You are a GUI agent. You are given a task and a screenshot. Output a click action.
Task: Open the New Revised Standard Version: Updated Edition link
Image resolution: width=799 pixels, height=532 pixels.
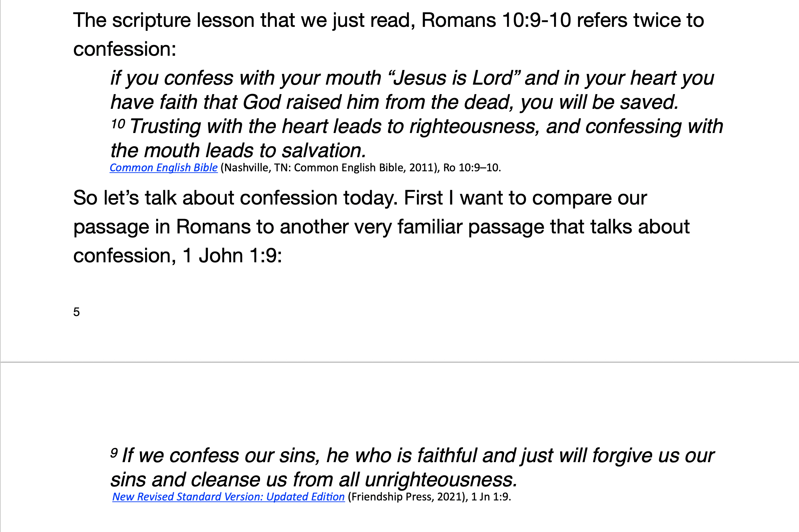[228, 497]
